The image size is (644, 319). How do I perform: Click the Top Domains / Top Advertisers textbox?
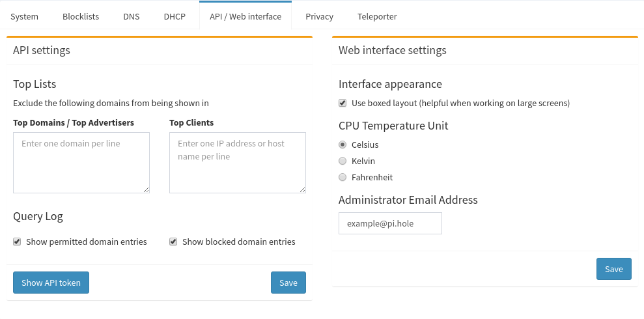tap(81, 162)
